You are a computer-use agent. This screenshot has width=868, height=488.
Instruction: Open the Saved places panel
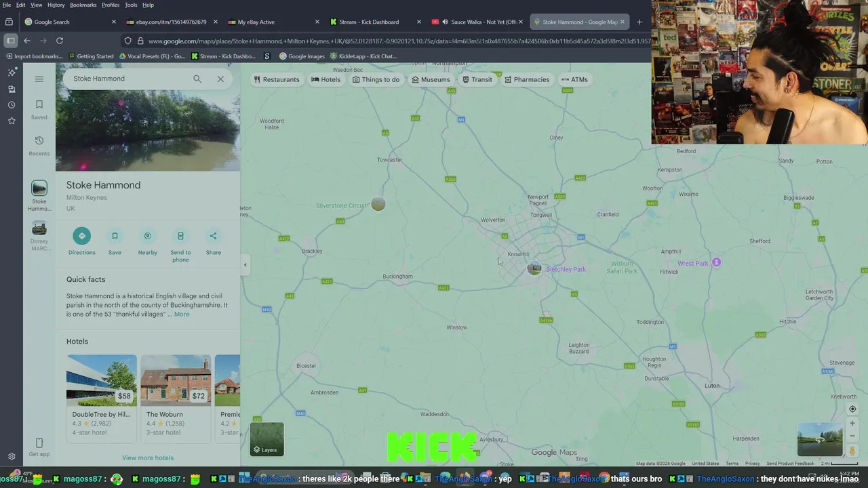click(x=39, y=109)
